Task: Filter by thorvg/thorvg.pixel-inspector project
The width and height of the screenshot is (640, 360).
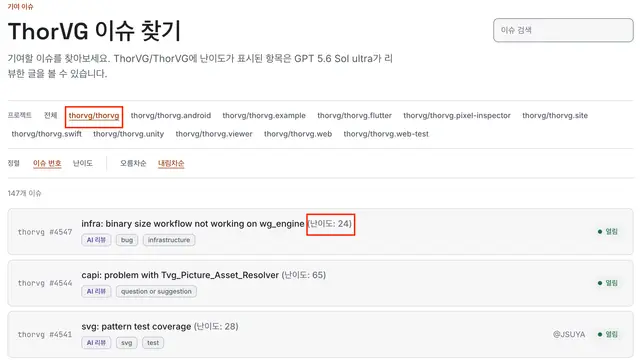Action: [x=457, y=116]
